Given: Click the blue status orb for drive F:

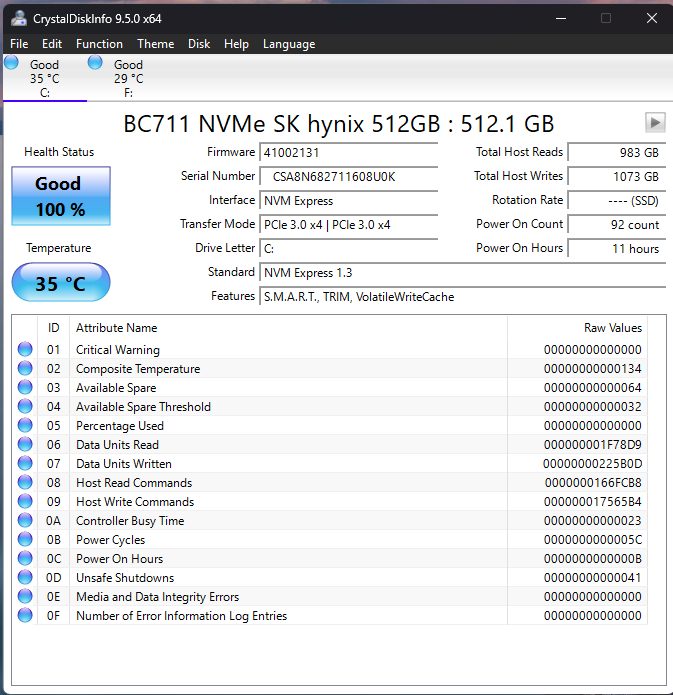Looking at the screenshot, I should [95, 62].
